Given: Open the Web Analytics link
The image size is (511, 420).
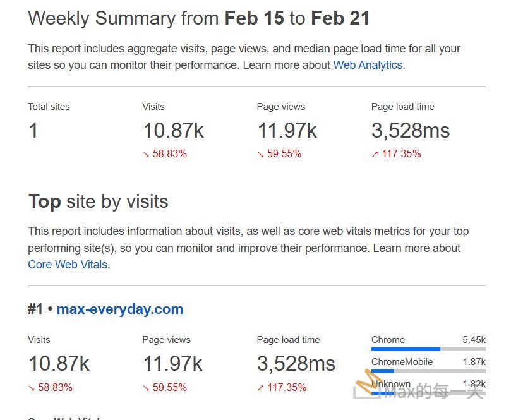Looking at the screenshot, I should click(368, 65).
